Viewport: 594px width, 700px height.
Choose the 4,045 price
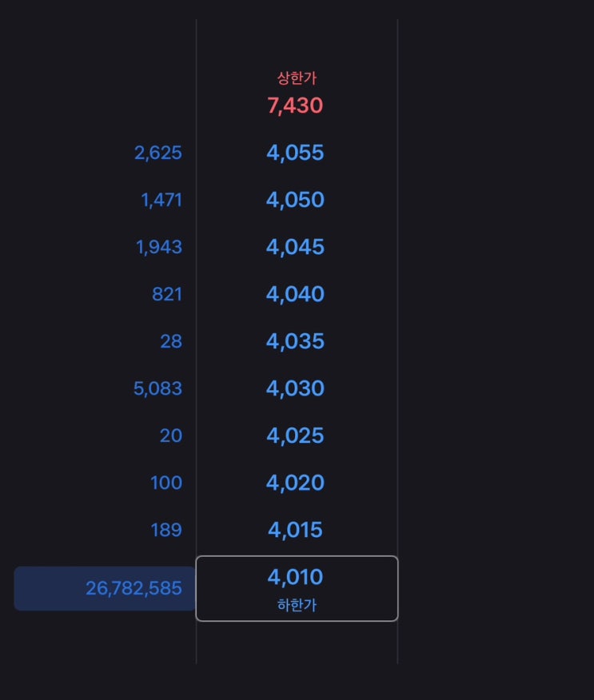tap(295, 247)
